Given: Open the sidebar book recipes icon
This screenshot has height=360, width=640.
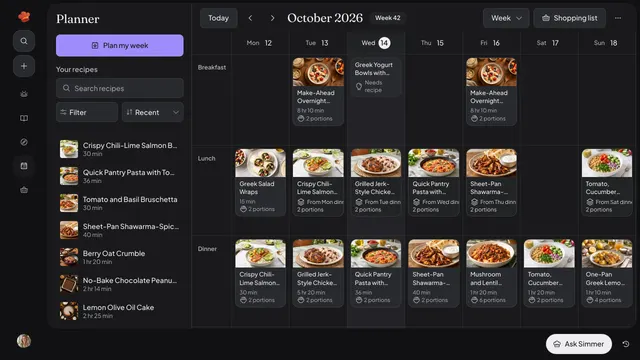Looking at the screenshot, I should 24,118.
